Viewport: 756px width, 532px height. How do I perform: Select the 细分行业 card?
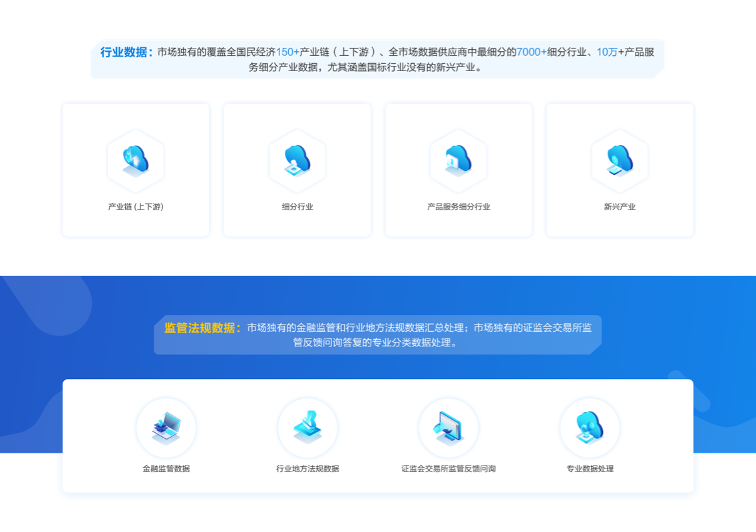(297, 170)
